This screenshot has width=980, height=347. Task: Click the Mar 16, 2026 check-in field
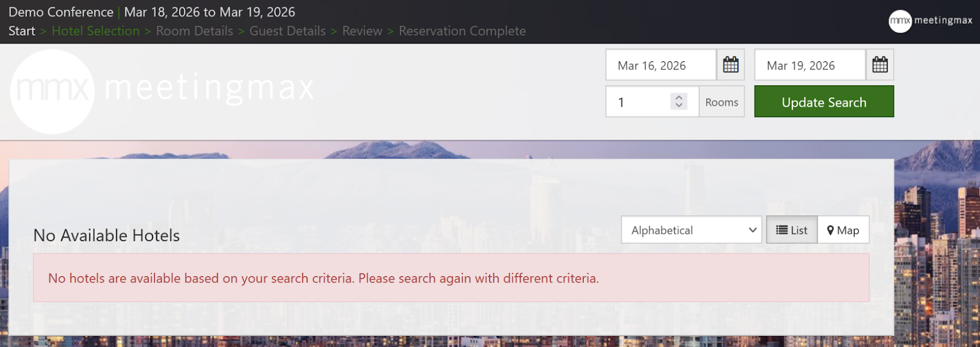tap(661, 64)
